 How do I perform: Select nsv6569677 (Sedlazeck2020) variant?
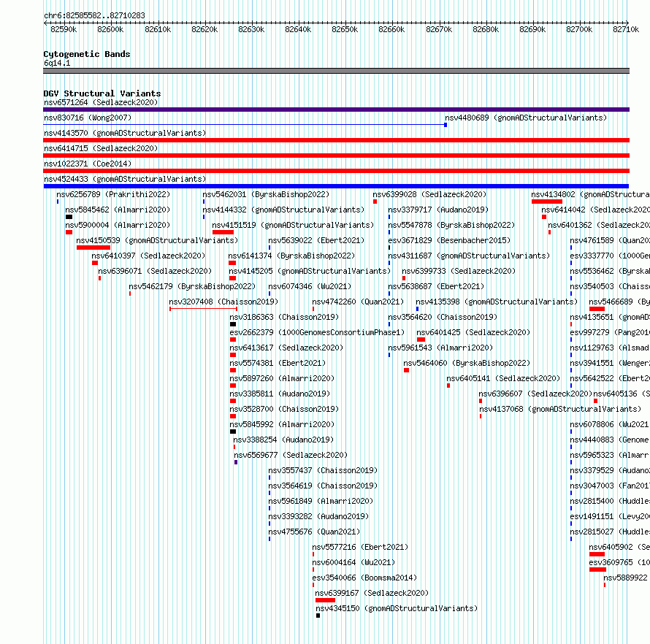point(291,455)
